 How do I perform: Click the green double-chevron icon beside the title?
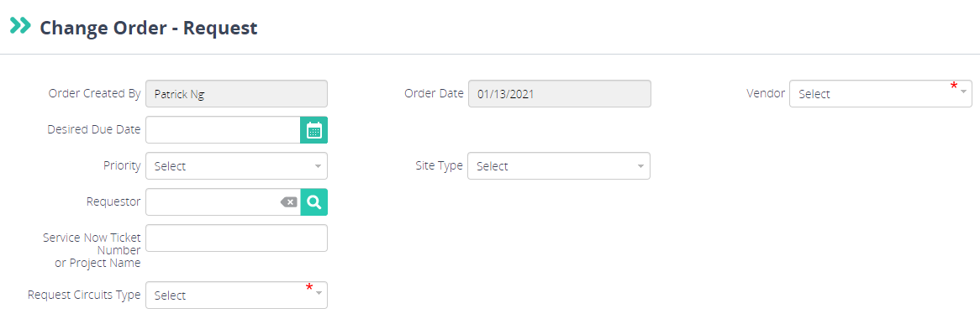21,26
